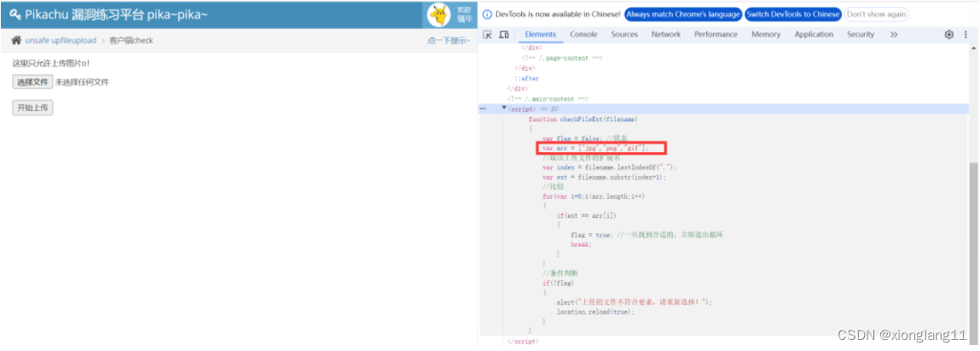Click the home icon in breadcrumb
The width and height of the screenshot is (980, 351).
(x=16, y=40)
